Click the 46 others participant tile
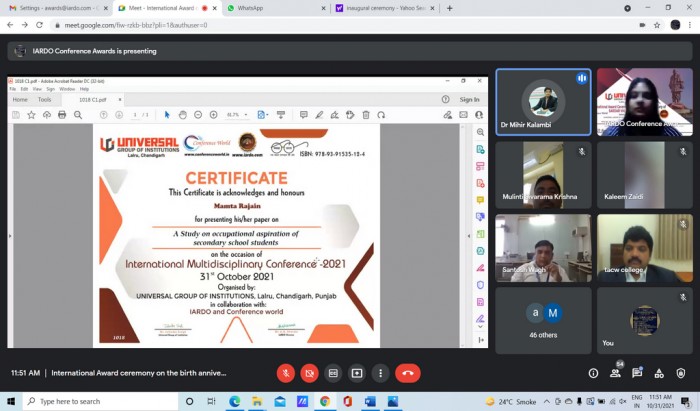 [543, 320]
